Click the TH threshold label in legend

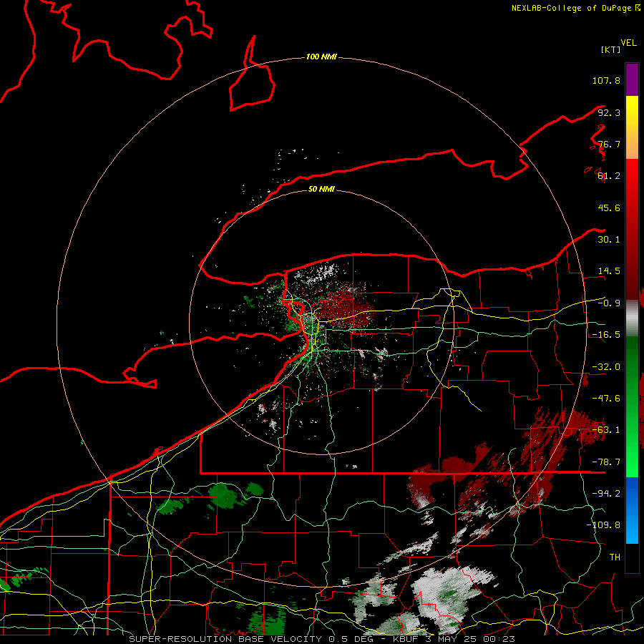[x=615, y=557]
